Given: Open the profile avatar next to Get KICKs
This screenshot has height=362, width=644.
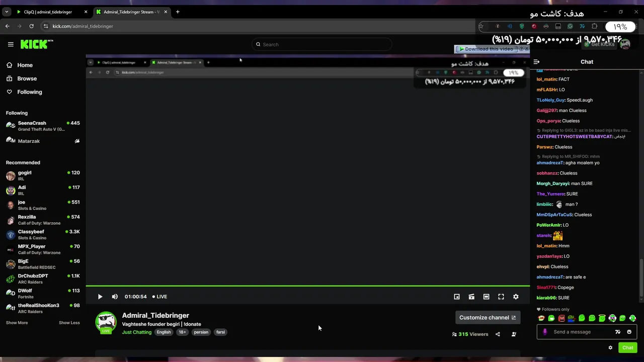Looking at the screenshot, I should pyautogui.click(x=625, y=44).
